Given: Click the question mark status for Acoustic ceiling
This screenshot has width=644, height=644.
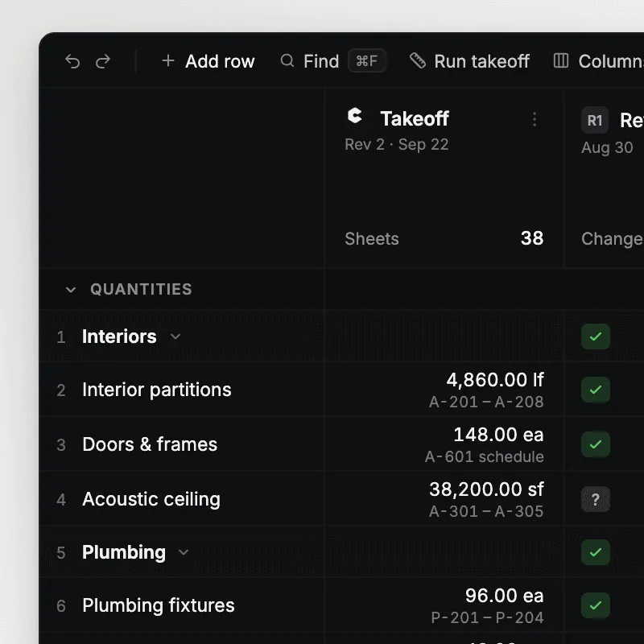Looking at the screenshot, I should [x=596, y=499].
